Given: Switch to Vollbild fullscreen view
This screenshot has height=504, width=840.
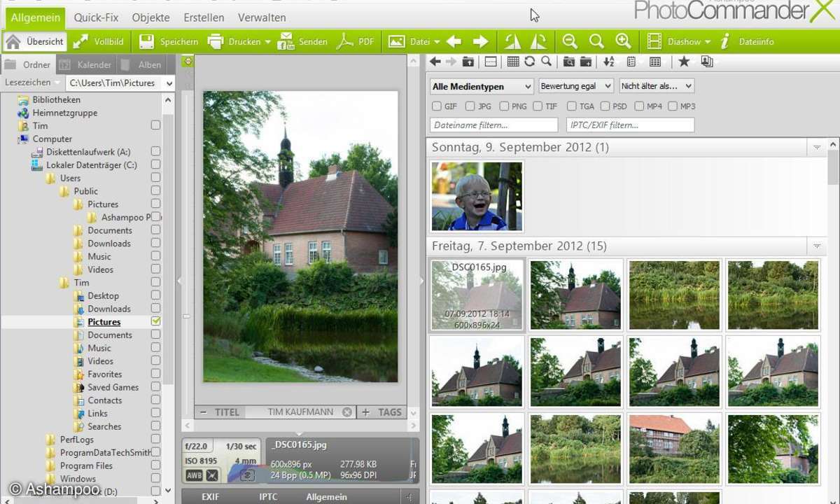Looking at the screenshot, I should point(98,42).
